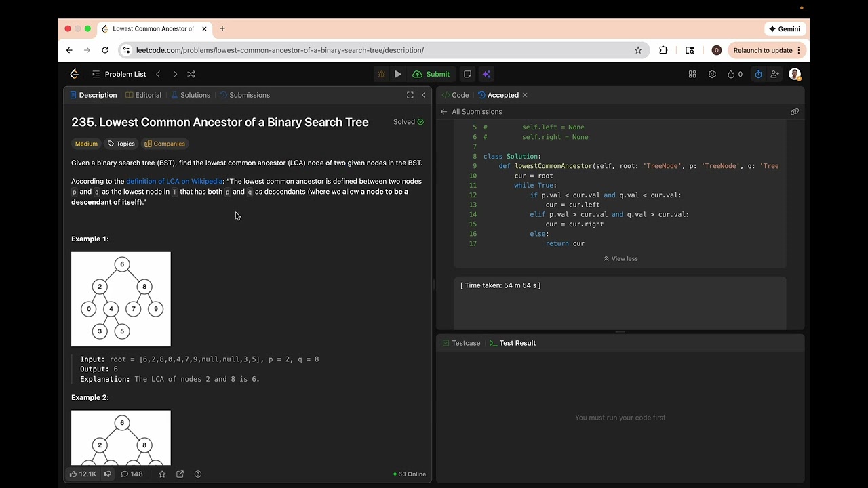Star this problem as favorite

click(162, 474)
